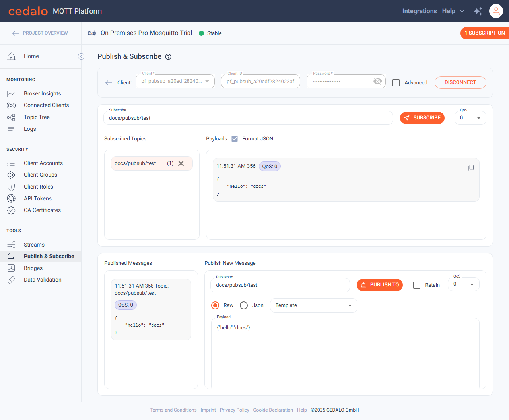Viewport: 509px width, 420px height.
Task: Open the user profile avatar
Action: pyautogui.click(x=496, y=11)
